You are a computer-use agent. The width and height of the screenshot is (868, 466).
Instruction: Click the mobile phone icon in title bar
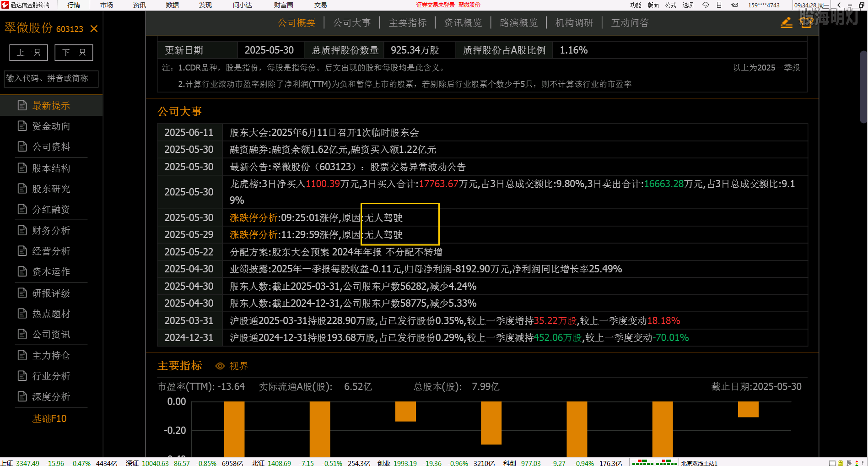719,5
